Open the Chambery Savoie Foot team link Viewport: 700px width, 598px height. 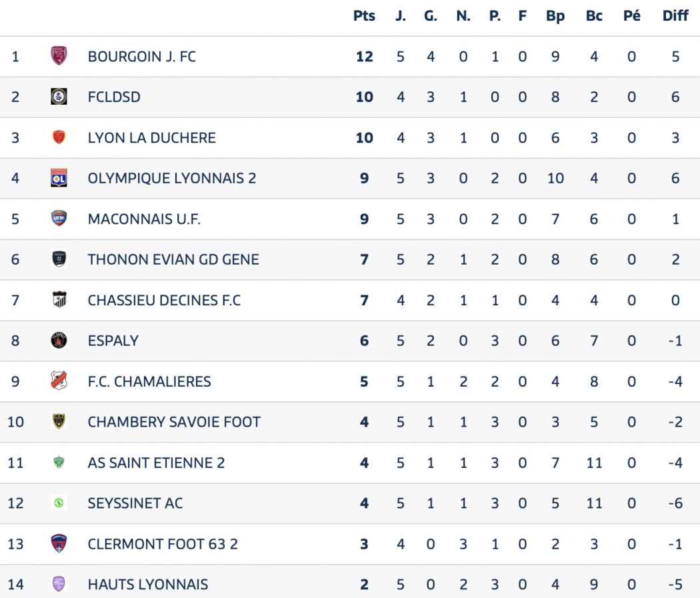(174, 422)
